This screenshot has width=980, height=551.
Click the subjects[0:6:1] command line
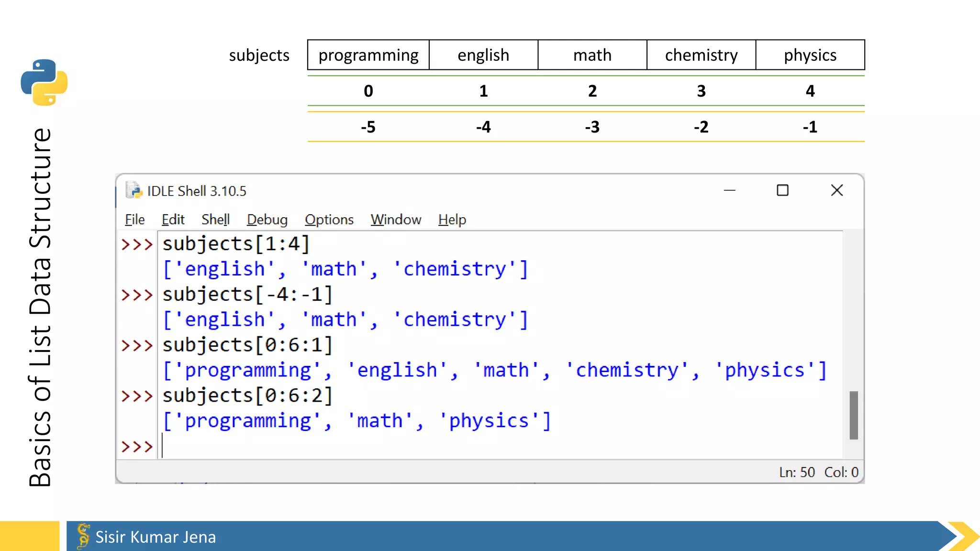(248, 345)
